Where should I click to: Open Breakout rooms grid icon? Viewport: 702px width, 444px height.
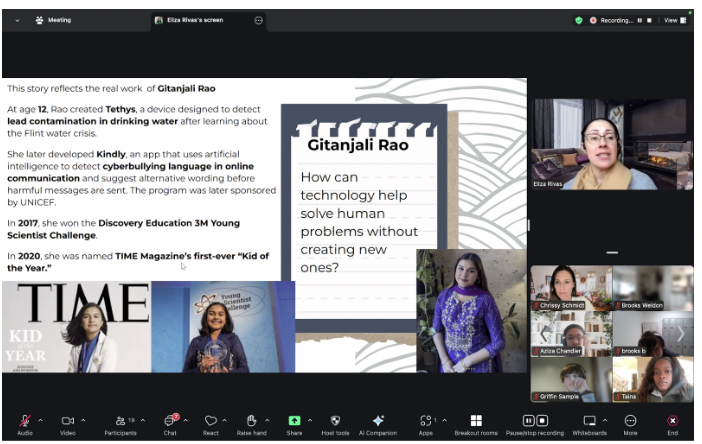(476, 421)
